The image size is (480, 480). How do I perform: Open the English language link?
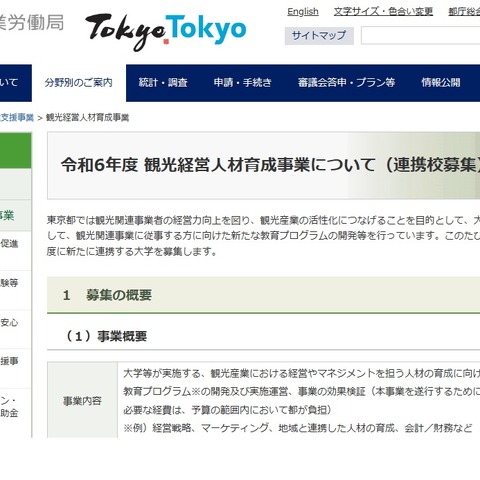coord(303,12)
